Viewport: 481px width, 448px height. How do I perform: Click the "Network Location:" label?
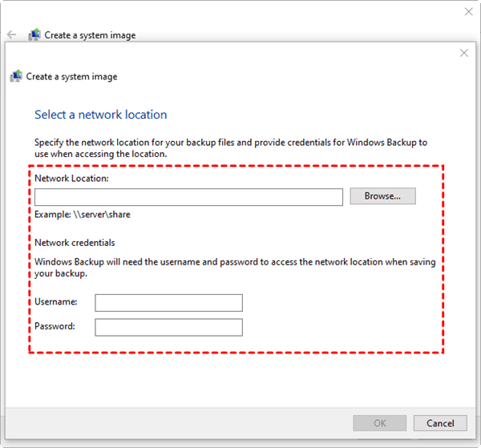(x=71, y=178)
